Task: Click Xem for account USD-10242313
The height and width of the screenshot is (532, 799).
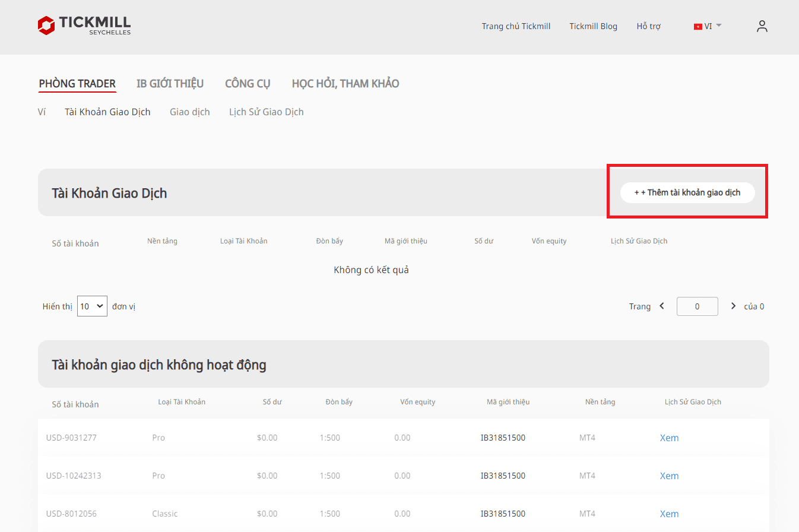Action: [x=669, y=476]
